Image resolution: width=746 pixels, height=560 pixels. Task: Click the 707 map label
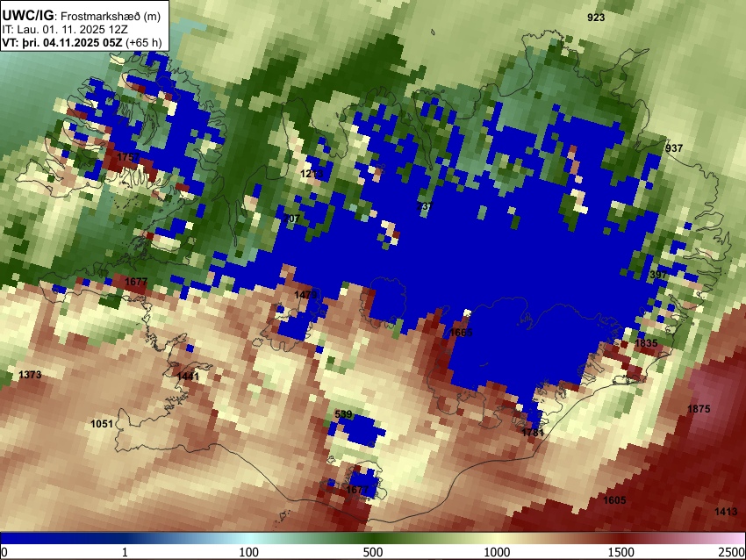[291, 219]
